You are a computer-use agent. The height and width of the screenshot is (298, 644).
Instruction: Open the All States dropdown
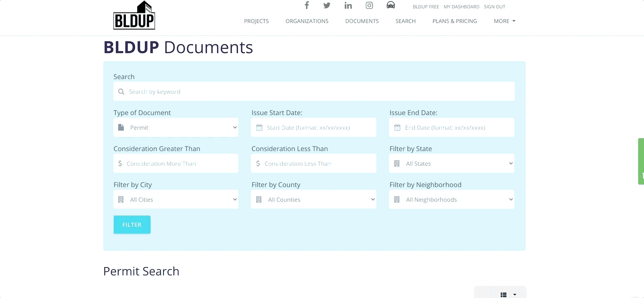(452, 163)
